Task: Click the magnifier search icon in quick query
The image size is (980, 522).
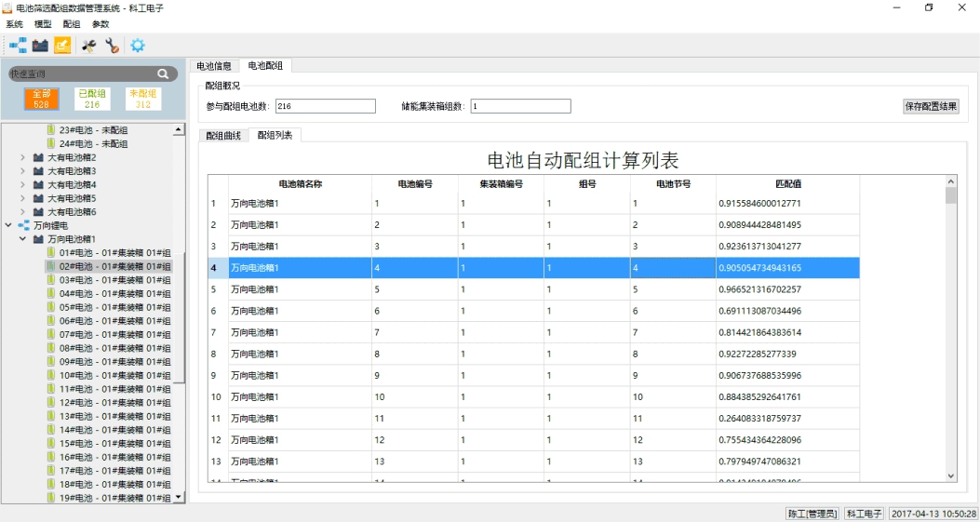Action: (163, 74)
